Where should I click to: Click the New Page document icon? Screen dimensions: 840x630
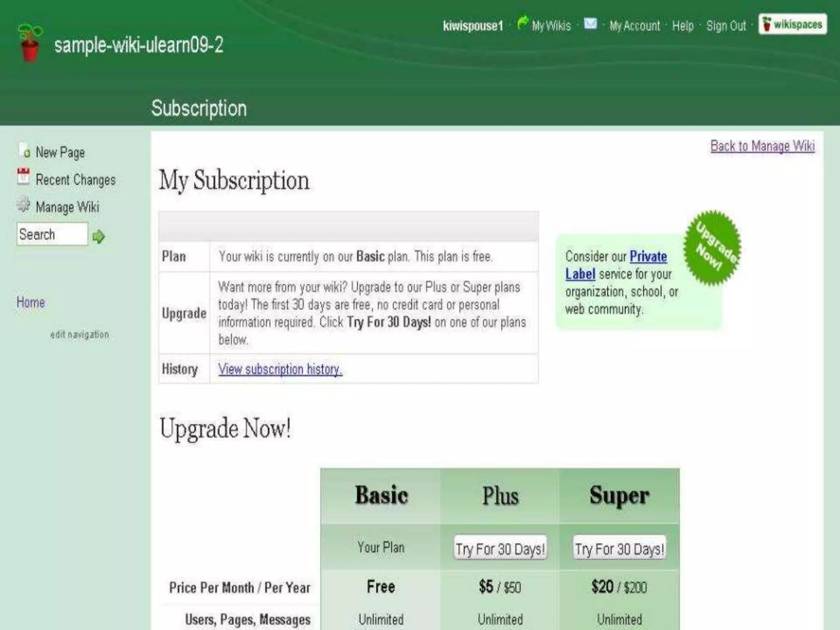point(24,151)
